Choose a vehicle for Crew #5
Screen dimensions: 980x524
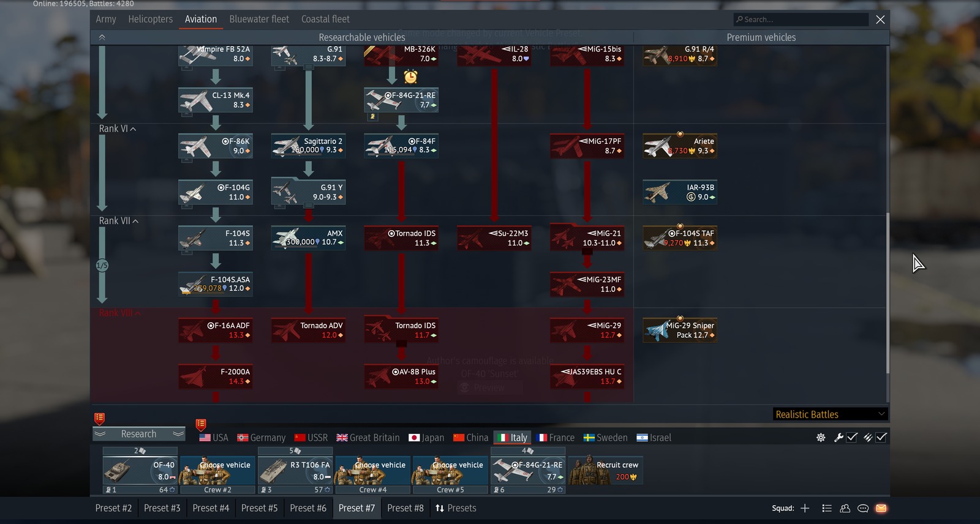click(x=450, y=471)
